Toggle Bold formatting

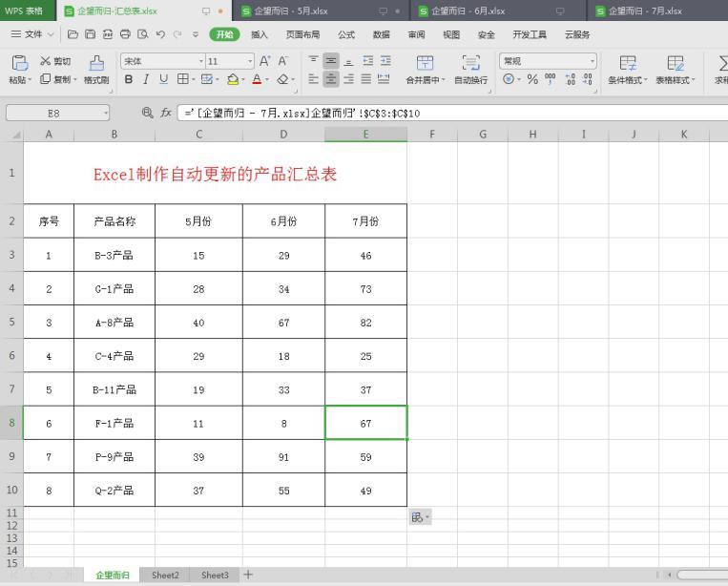(129, 79)
